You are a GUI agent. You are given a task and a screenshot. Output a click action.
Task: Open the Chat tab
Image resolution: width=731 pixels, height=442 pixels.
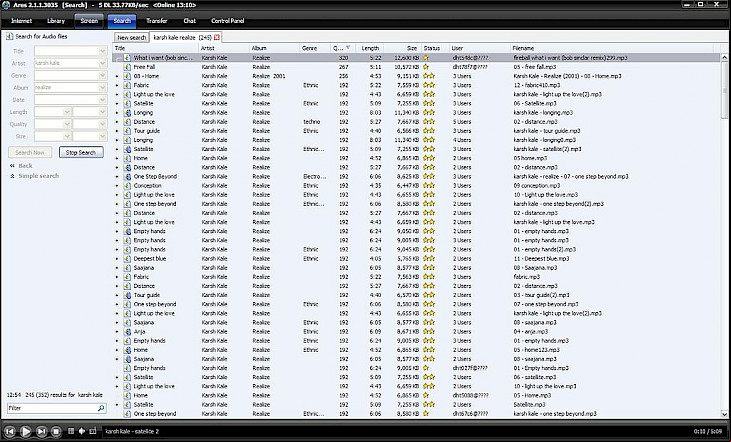click(x=189, y=21)
